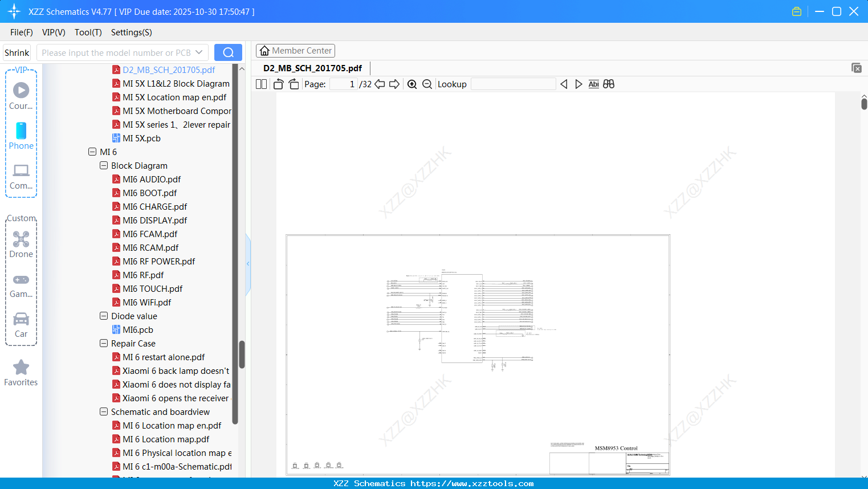Click the next page arrow

coord(394,84)
